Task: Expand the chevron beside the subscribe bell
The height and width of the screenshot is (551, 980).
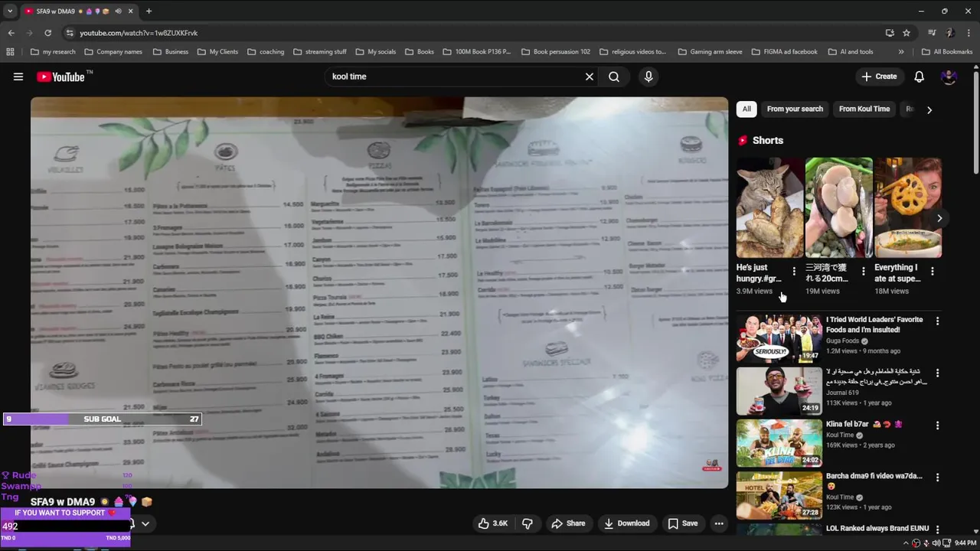Action: [x=145, y=523]
